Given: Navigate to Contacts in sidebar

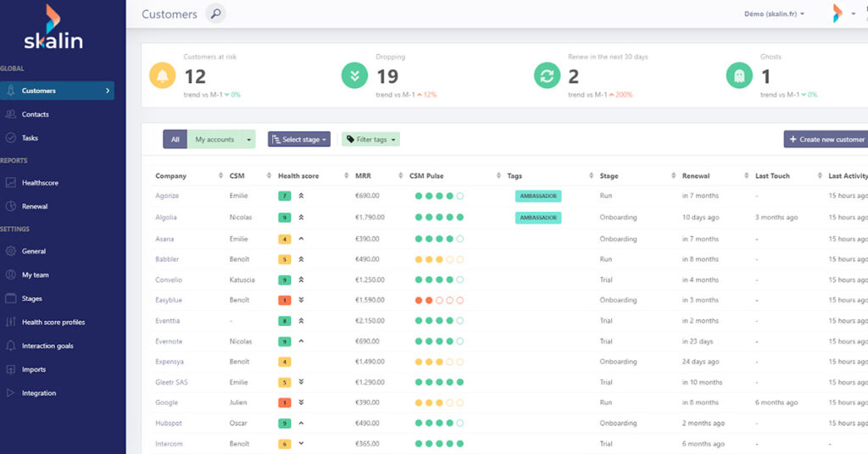Looking at the screenshot, I should click(36, 114).
